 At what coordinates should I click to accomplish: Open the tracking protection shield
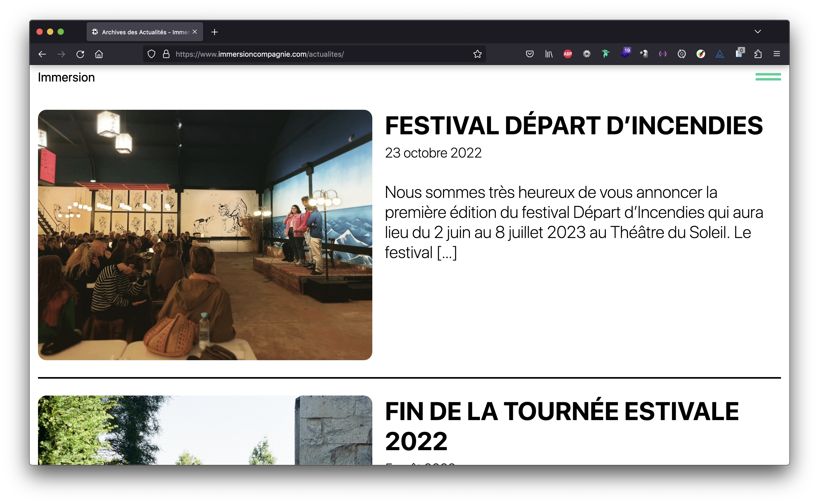point(151,54)
